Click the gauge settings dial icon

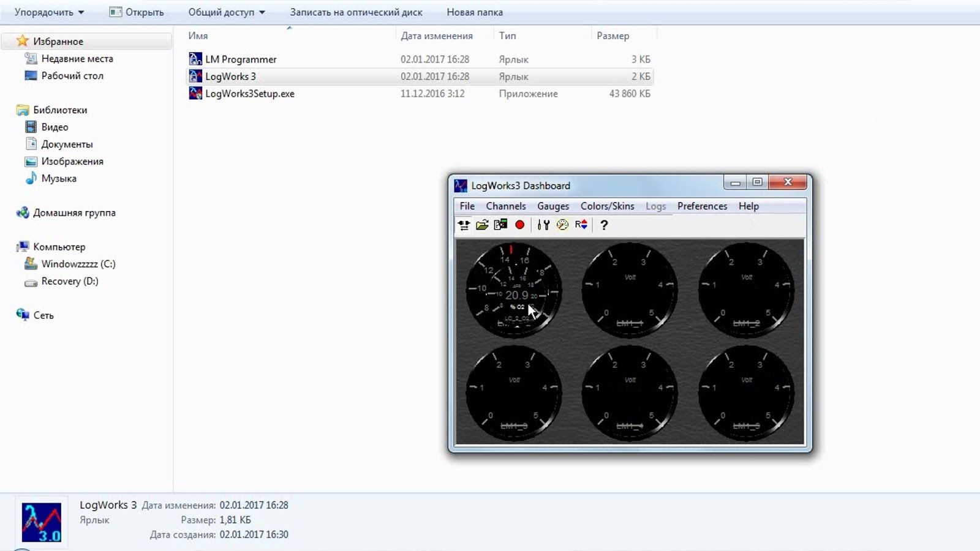tap(562, 225)
